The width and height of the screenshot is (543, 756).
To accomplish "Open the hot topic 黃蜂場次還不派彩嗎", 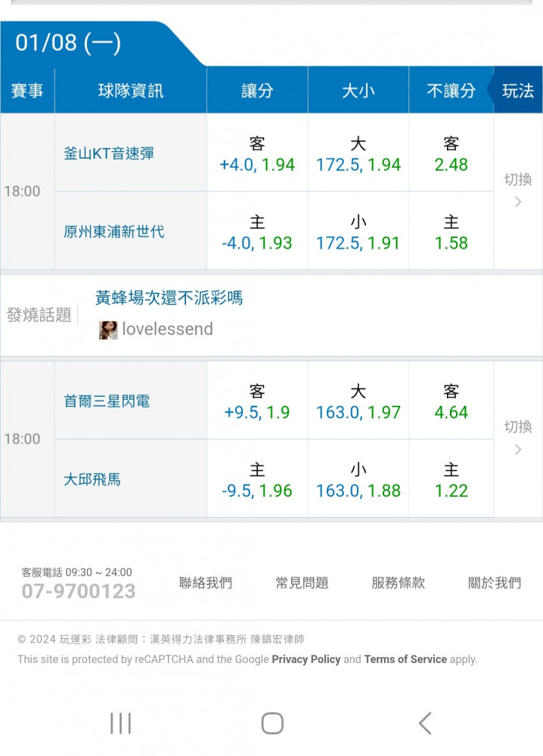I will [x=169, y=297].
